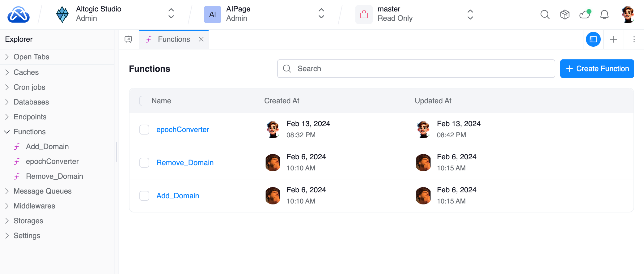Check the epochConverter row checkbox
This screenshot has height=274, width=644.
pos(144,130)
